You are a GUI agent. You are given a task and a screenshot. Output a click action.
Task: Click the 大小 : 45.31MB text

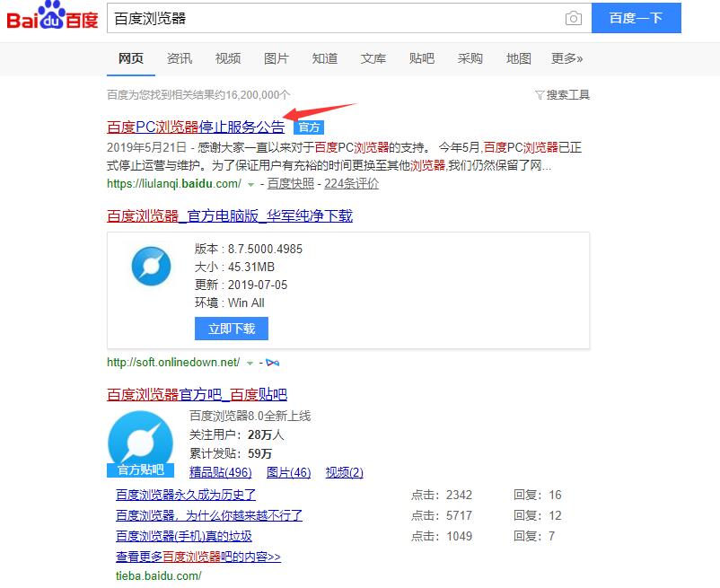point(234,267)
